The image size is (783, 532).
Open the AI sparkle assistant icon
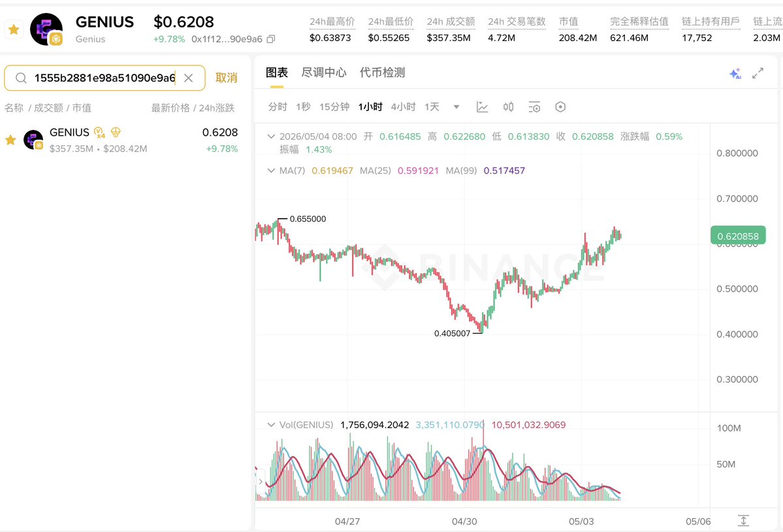tap(735, 74)
